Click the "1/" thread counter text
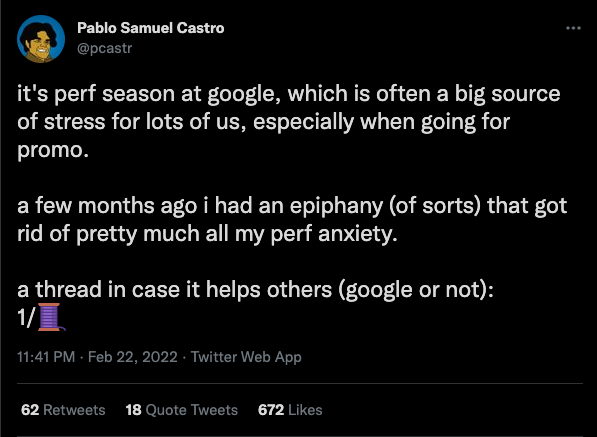 [26, 317]
